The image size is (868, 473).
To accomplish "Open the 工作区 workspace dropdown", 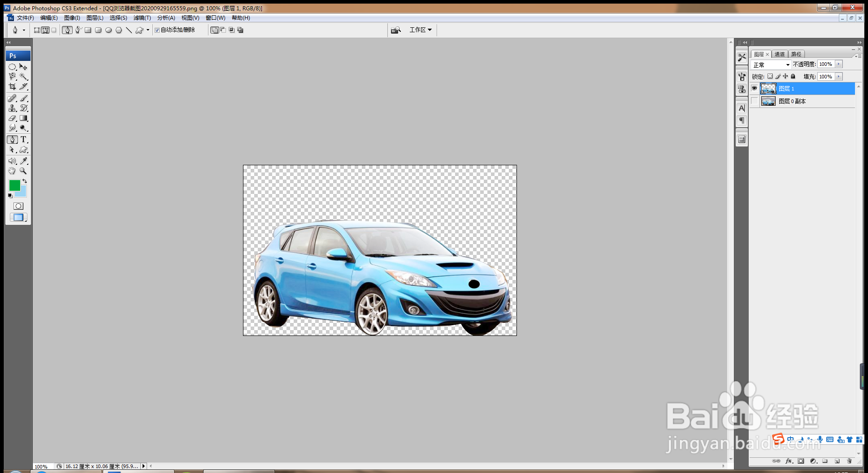I will point(421,30).
